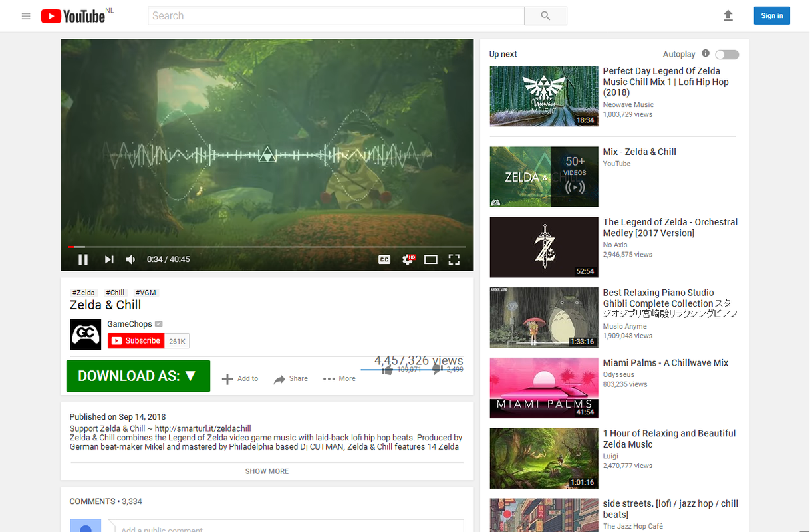Click title side streets lofi jazz hop

pyautogui.click(x=670, y=509)
